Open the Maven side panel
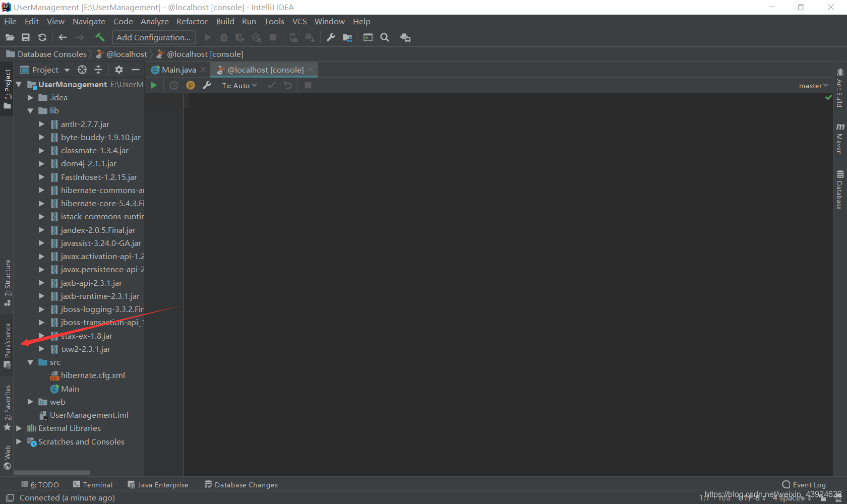Screen dimensions: 847x504 pos(839,139)
